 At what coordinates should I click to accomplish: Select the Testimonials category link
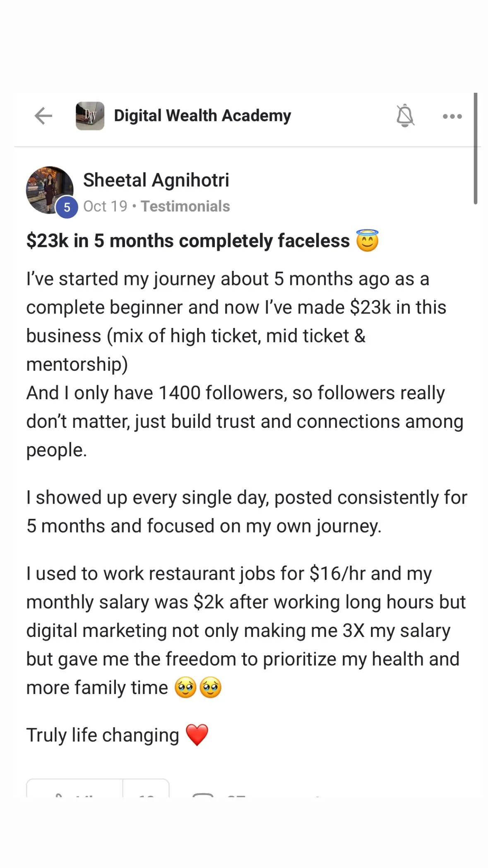coord(185,206)
